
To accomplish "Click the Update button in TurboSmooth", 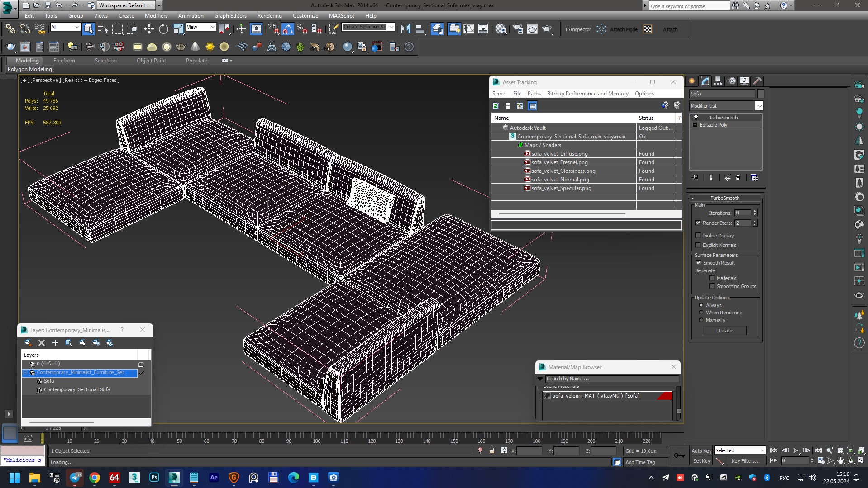I will (x=724, y=331).
